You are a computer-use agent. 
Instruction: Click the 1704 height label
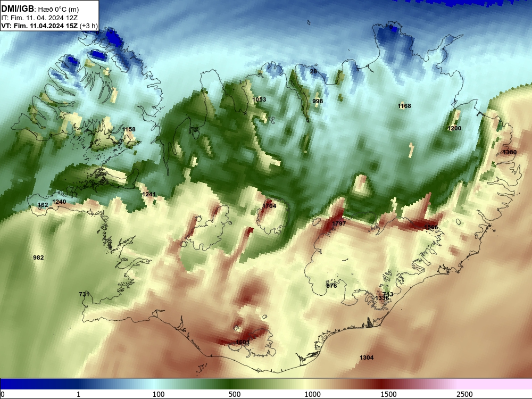click(269, 206)
